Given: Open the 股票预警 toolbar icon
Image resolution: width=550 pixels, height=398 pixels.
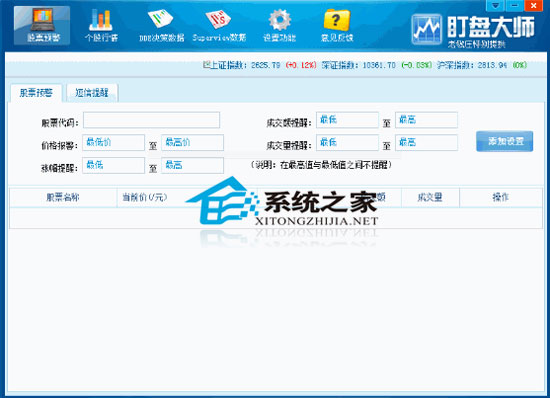Looking at the screenshot, I should pyautogui.click(x=42, y=25).
